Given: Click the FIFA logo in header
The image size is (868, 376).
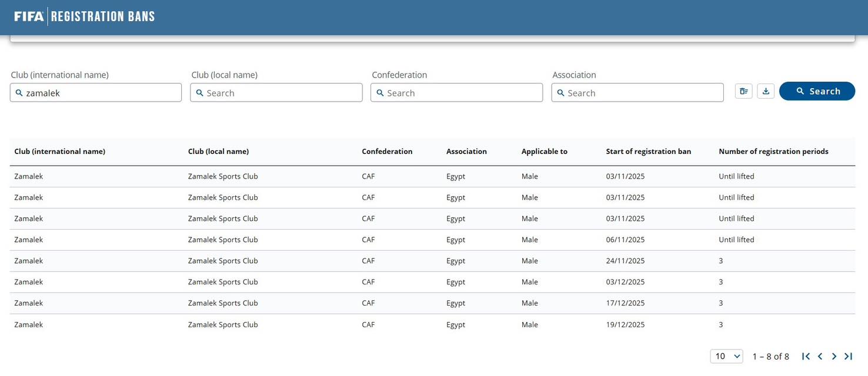Looking at the screenshot, I should (29, 16).
